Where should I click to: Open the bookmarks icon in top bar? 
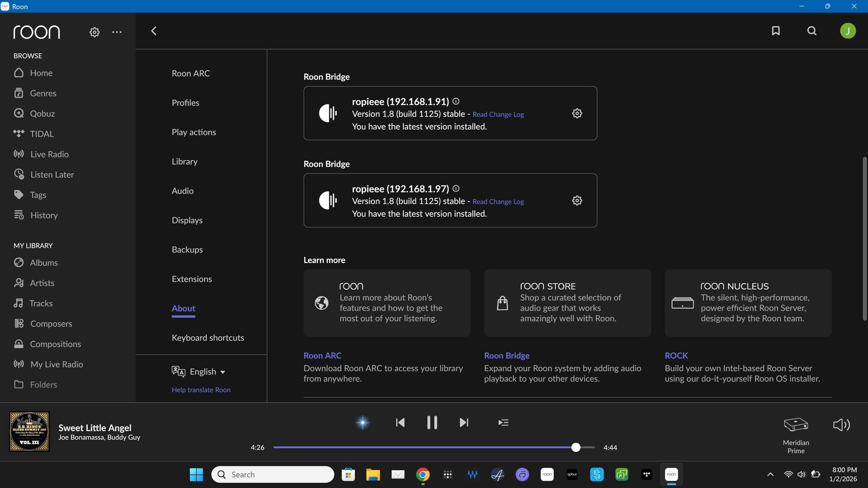point(776,31)
